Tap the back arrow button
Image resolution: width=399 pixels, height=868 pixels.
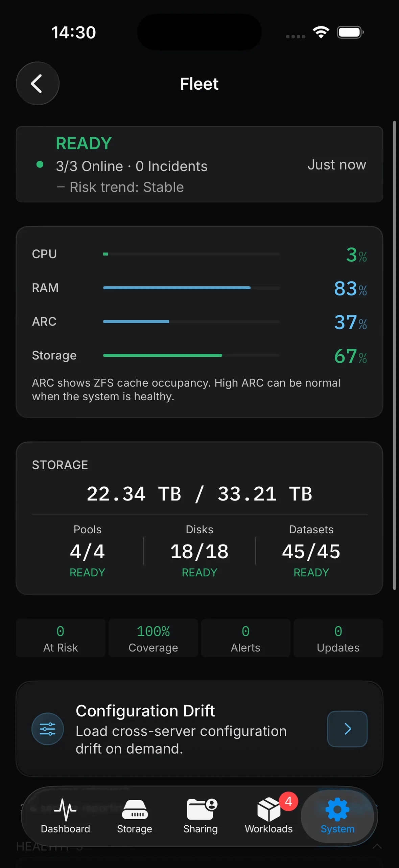(x=38, y=83)
